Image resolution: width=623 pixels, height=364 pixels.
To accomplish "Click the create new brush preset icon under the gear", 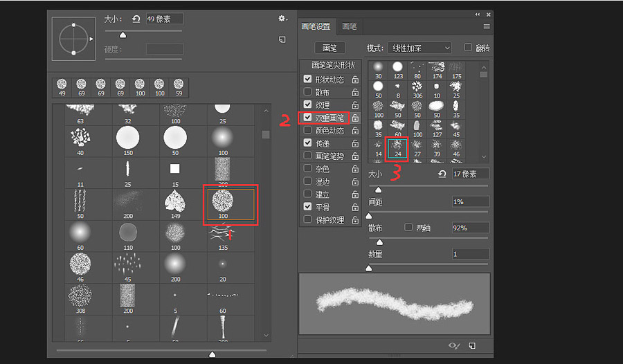I will [x=282, y=40].
